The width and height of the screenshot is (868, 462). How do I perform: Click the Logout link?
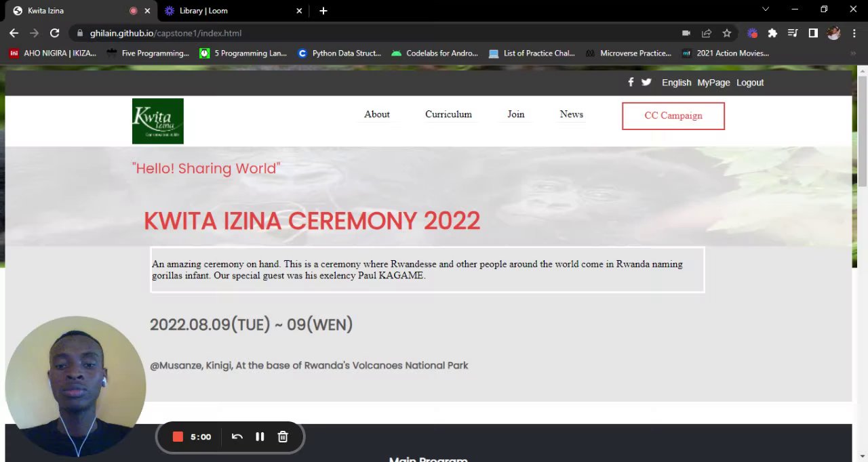click(x=750, y=83)
